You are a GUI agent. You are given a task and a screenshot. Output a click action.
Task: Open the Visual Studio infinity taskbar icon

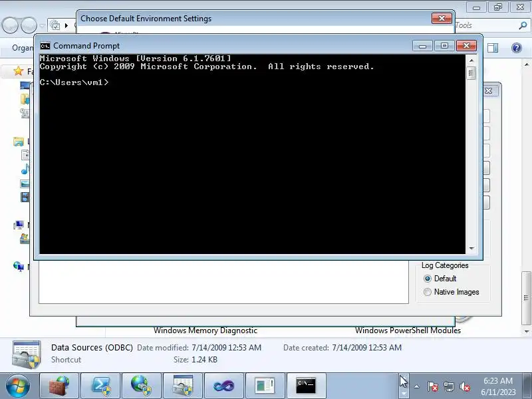[x=224, y=386]
